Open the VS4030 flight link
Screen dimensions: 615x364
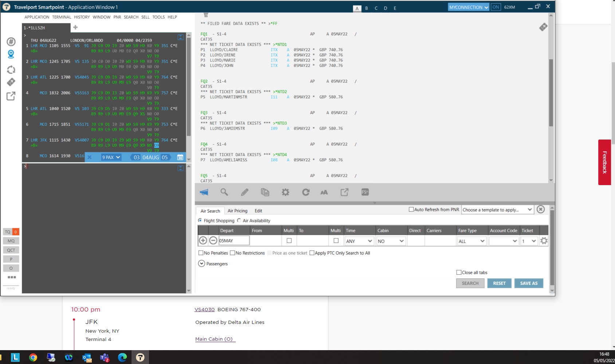204,309
